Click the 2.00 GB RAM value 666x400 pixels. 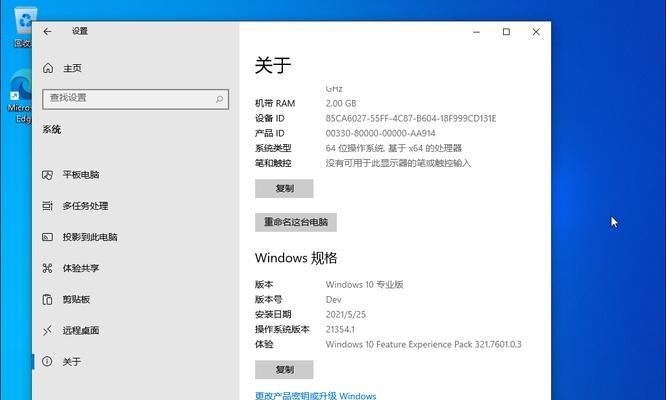coord(341,103)
